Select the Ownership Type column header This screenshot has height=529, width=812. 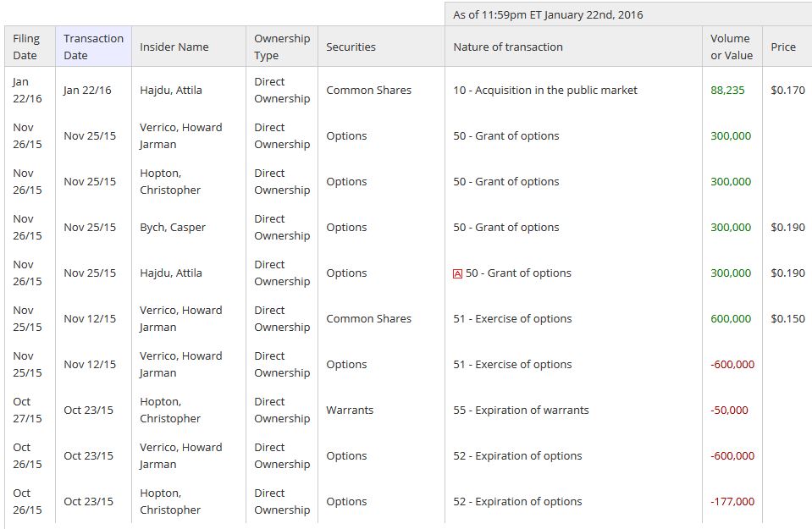pyautogui.click(x=282, y=47)
